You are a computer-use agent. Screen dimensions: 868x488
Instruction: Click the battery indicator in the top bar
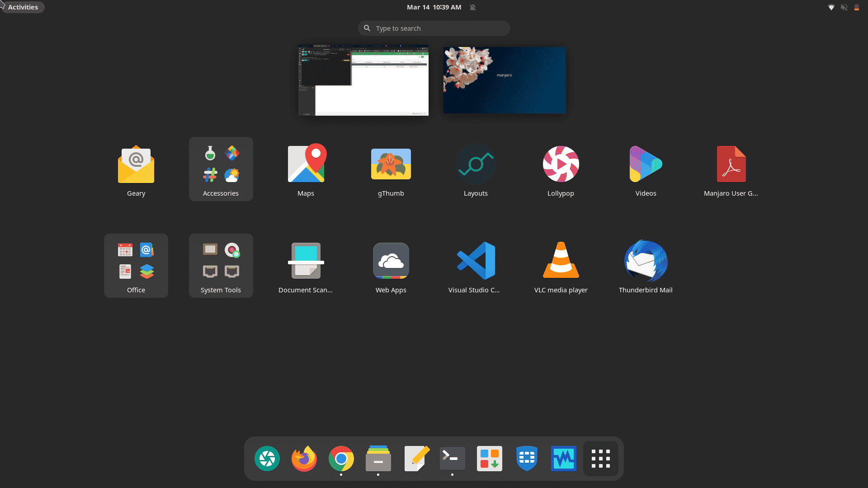click(856, 7)
